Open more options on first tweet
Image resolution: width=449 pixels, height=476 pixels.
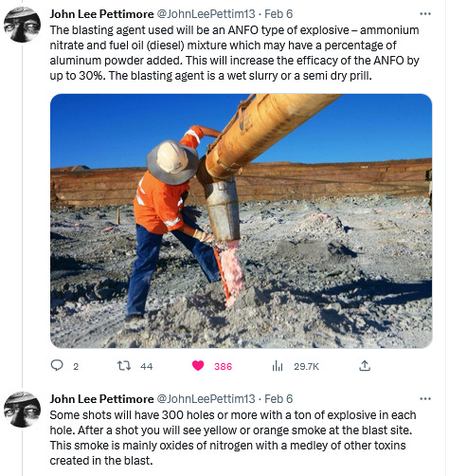(x=425, y=13)
